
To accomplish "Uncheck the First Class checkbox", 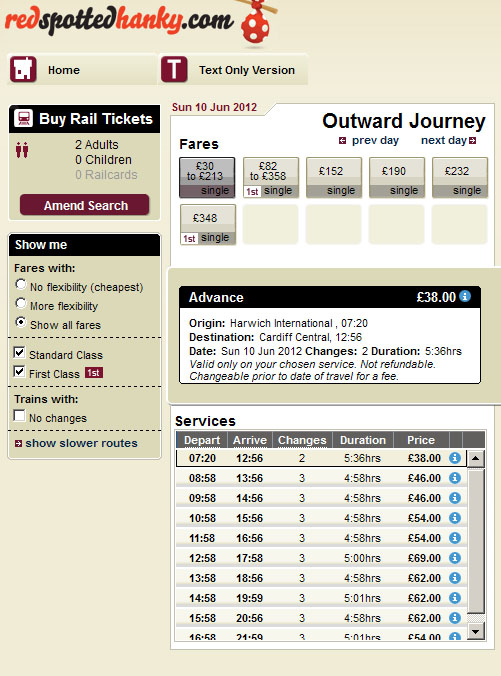I will (x=19, y=371).
